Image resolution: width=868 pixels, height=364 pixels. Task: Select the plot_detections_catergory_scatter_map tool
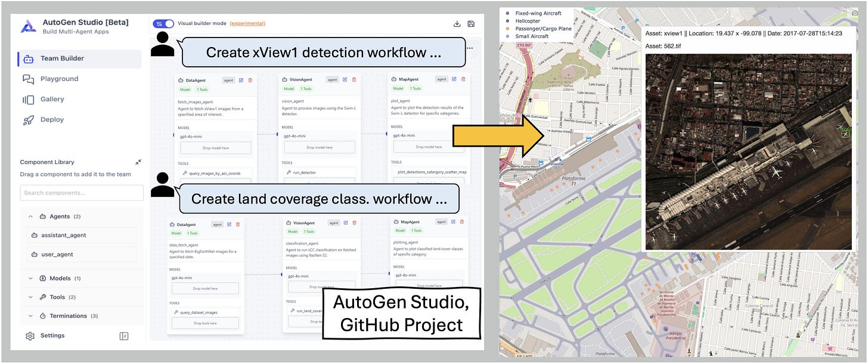[x=432, y=172]
